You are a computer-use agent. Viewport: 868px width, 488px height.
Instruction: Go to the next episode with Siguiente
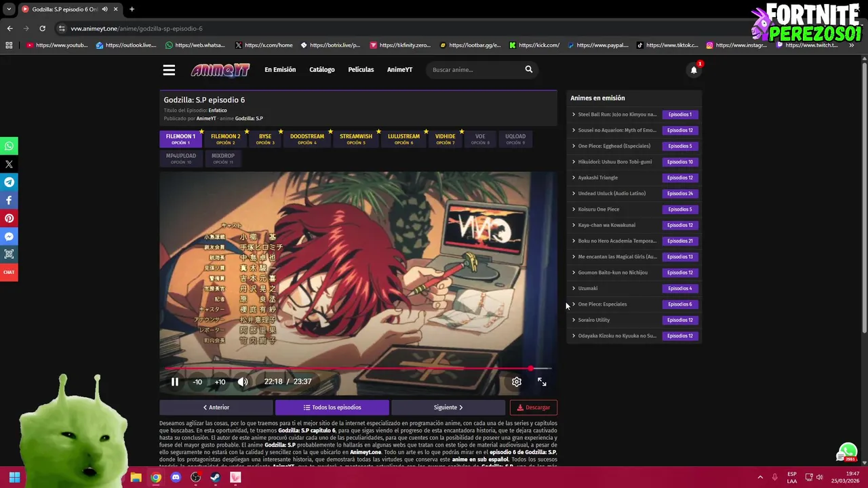pyautogui.click(x=448, y=407)
